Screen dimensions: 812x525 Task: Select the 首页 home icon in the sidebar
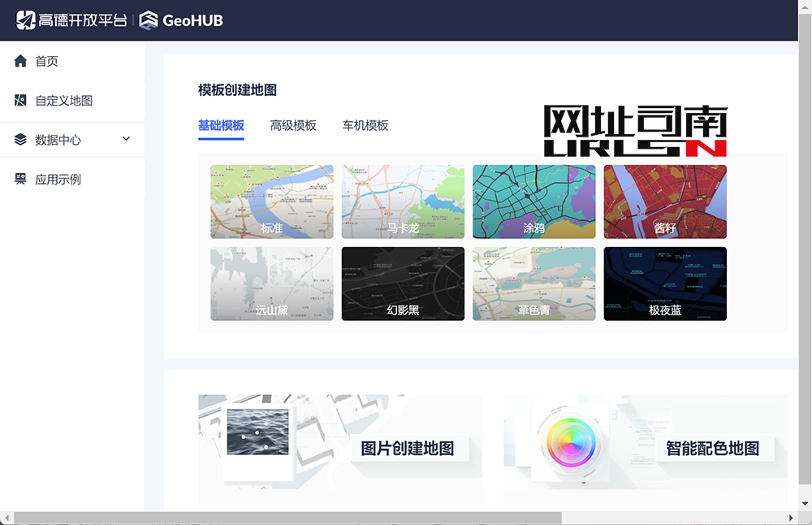[19, 61]
